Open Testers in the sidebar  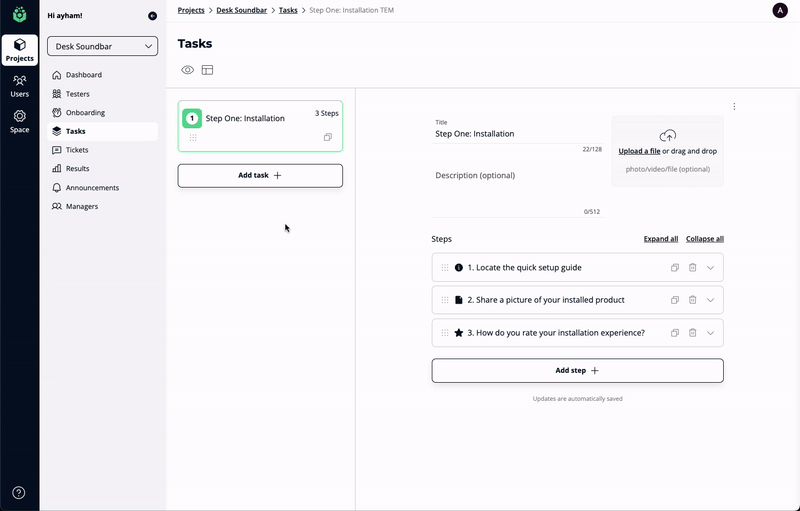103,94
